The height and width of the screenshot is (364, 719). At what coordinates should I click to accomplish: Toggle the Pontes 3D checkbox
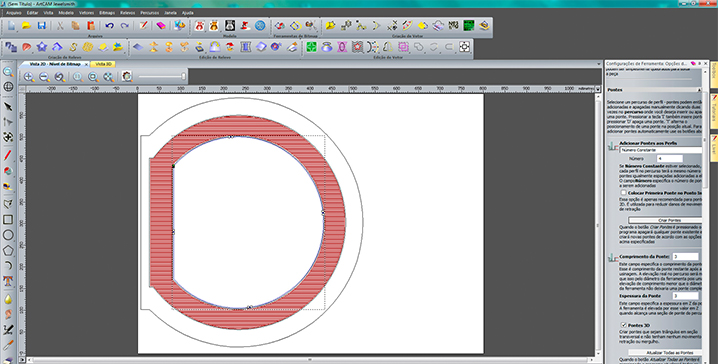(623, 325)
